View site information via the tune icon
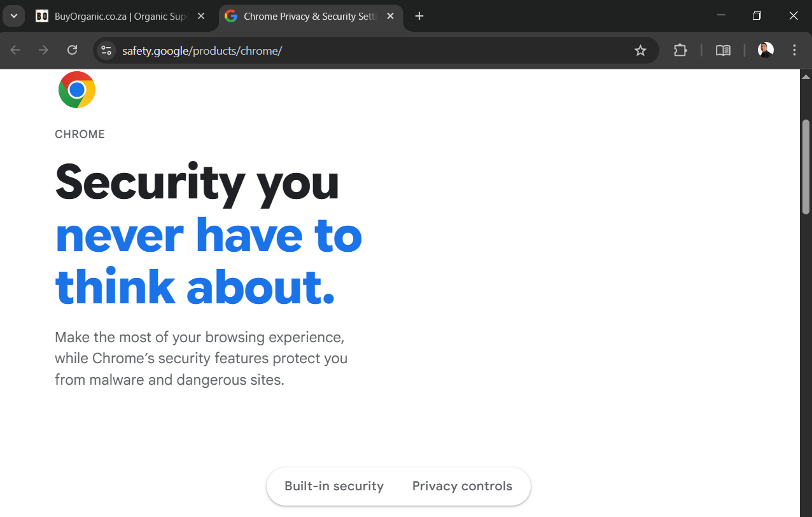Screen dimensions: 812x517 click(x=106, y=50)
